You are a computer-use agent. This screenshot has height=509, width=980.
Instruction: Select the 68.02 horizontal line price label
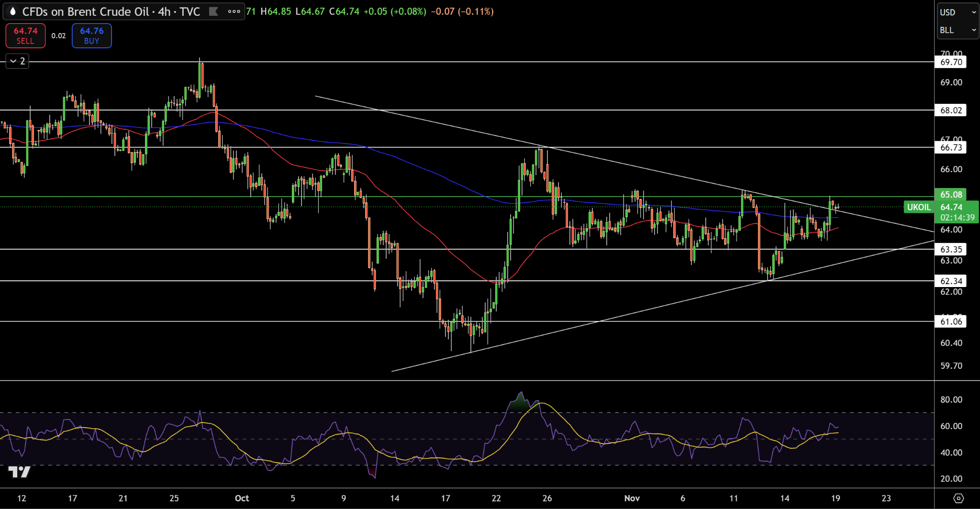tap(951, 111)
